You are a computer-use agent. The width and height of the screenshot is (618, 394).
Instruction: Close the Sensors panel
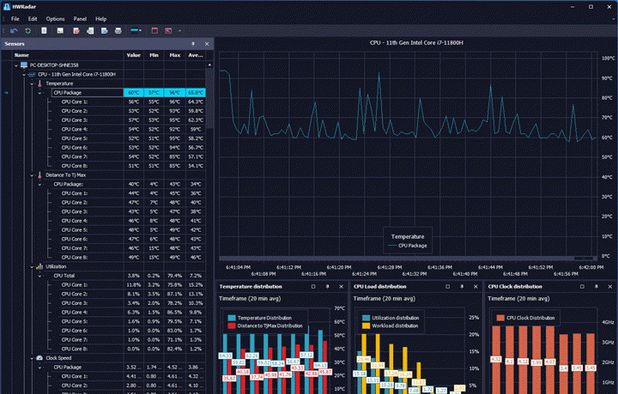[207, 44]
